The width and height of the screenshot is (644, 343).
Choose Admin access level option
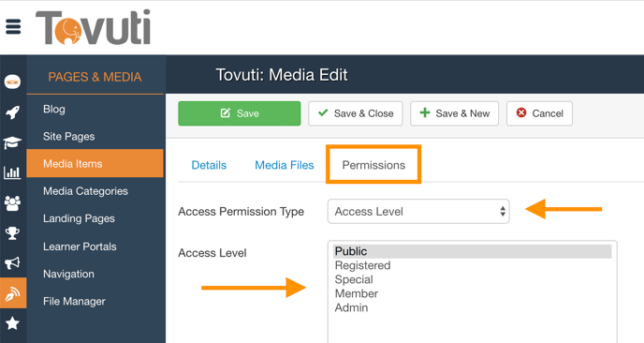pos(351,307)
